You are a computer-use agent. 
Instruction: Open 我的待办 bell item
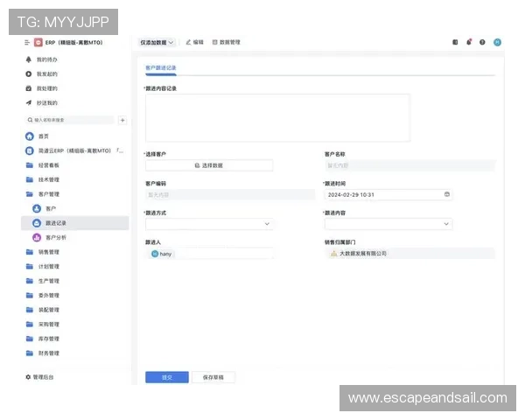[41, 59]
